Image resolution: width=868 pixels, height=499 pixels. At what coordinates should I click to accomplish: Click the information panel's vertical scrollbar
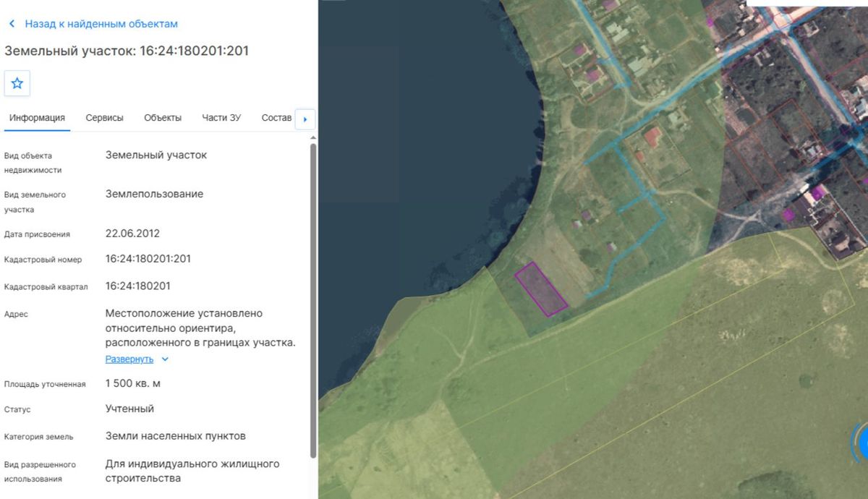point(313,300)
